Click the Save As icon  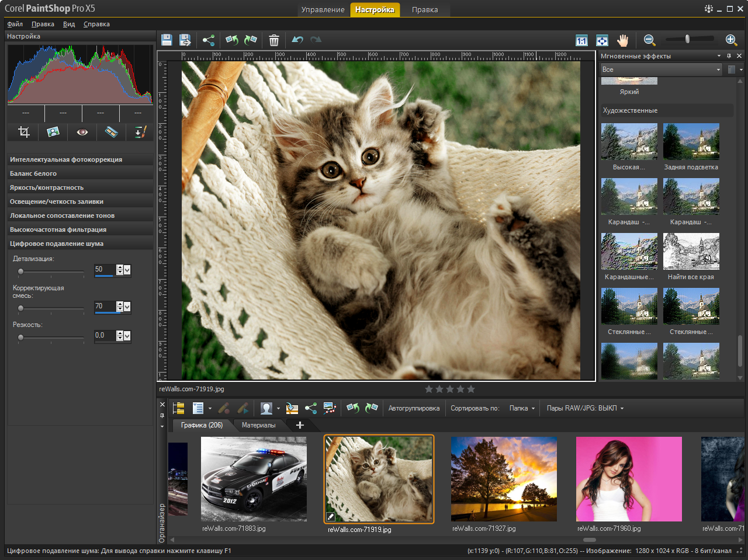coord(185,40)
